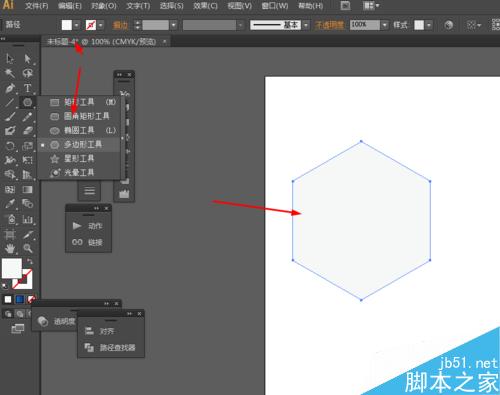
Task: Open the 文件(F) menu
Action: coord(37,6)
